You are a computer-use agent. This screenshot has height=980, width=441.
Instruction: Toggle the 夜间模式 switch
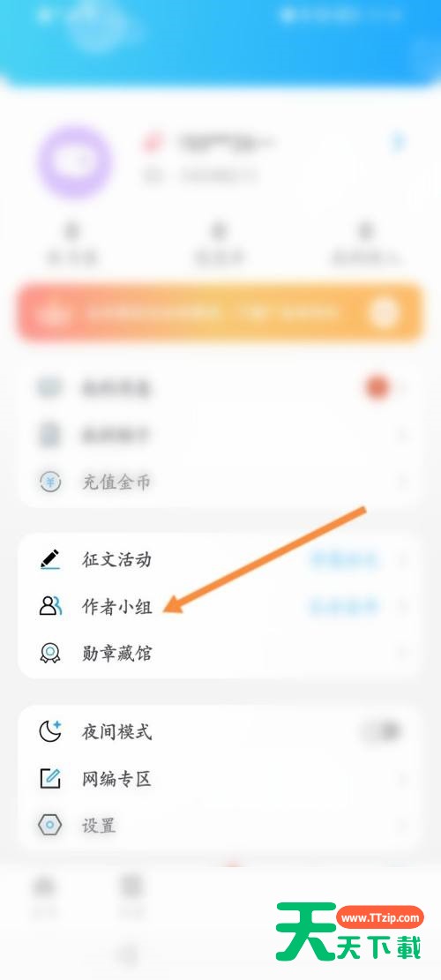coord(382,731)
